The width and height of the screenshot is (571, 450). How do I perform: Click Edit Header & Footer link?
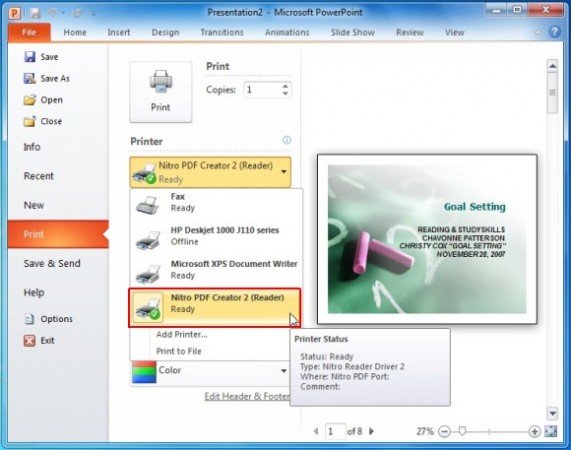click(247, 396)
